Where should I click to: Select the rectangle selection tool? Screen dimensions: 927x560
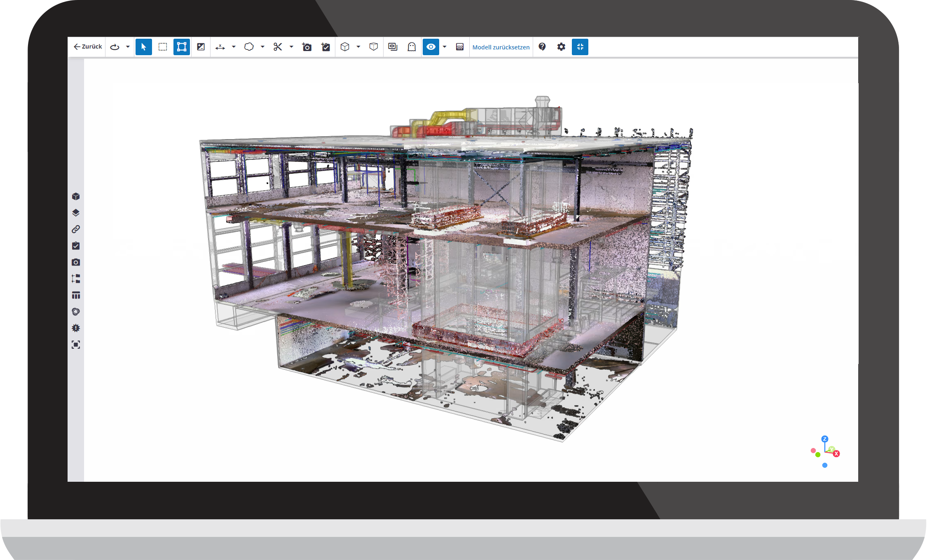pos(162,47)
